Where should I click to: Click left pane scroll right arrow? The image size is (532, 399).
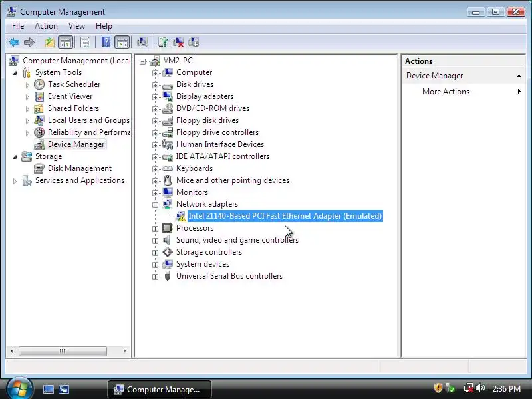pos(124,351)
